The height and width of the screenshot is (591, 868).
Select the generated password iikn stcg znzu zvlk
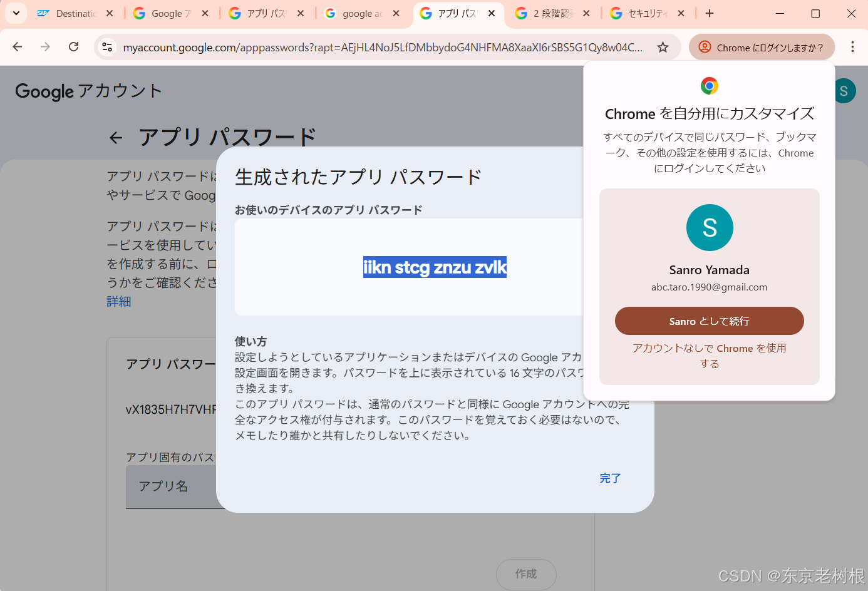point(435,267)
